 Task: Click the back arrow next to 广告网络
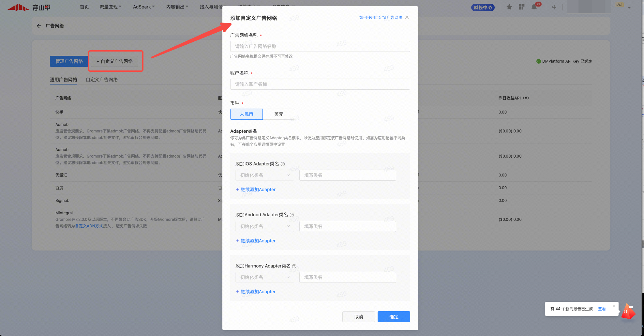click(x=39, y=26)
